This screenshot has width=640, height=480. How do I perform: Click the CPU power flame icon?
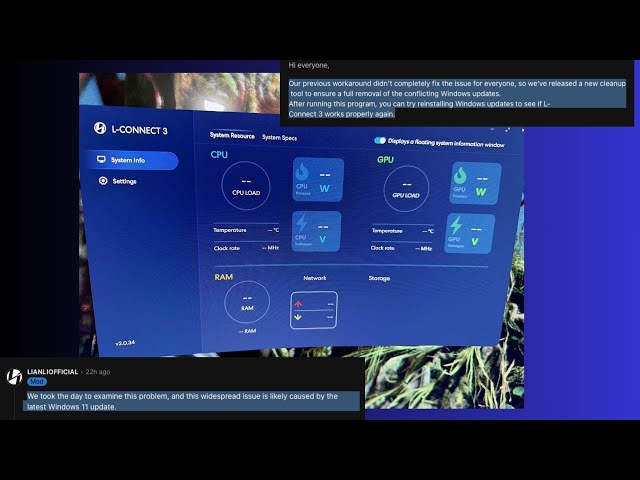(302, 172)
